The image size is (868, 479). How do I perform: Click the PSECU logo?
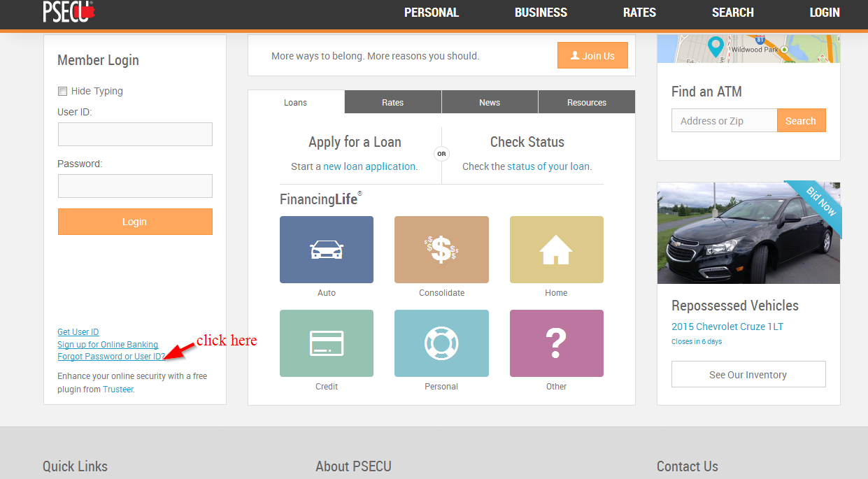(x=69, y=11)
